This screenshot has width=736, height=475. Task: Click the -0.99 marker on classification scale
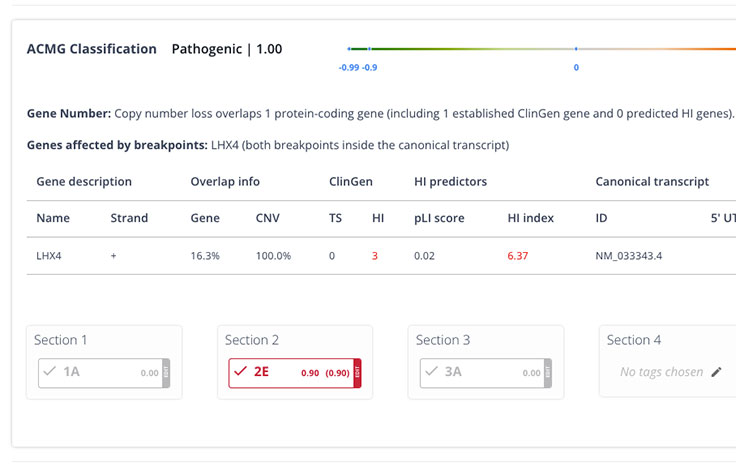click(349, 49)
